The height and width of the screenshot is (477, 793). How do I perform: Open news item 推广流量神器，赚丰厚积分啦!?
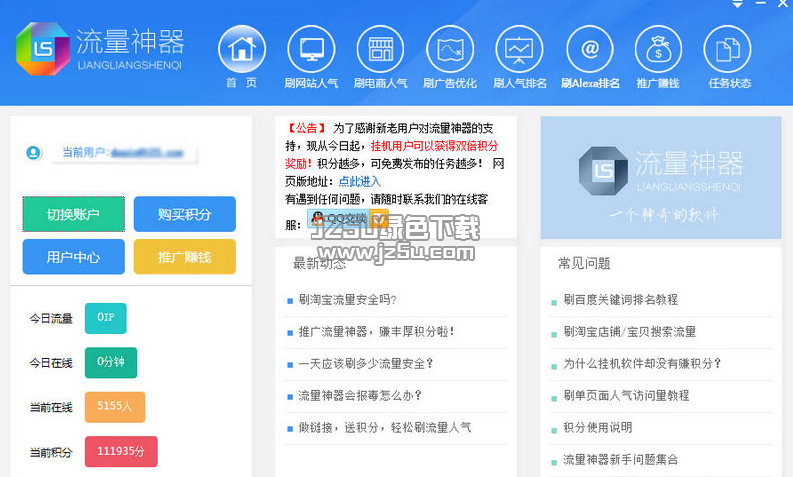[x=376, y=331]
